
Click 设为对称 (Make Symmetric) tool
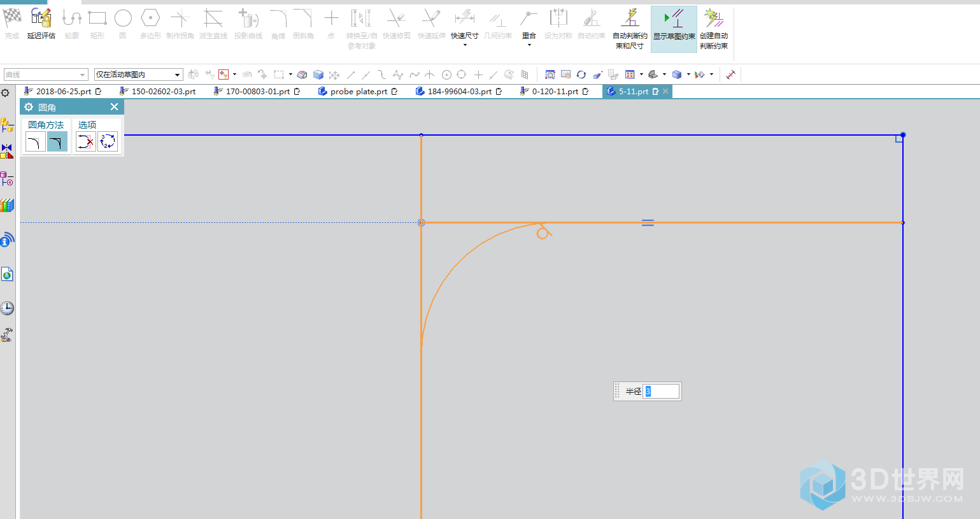pyautogui.click(x=558, y=24)
